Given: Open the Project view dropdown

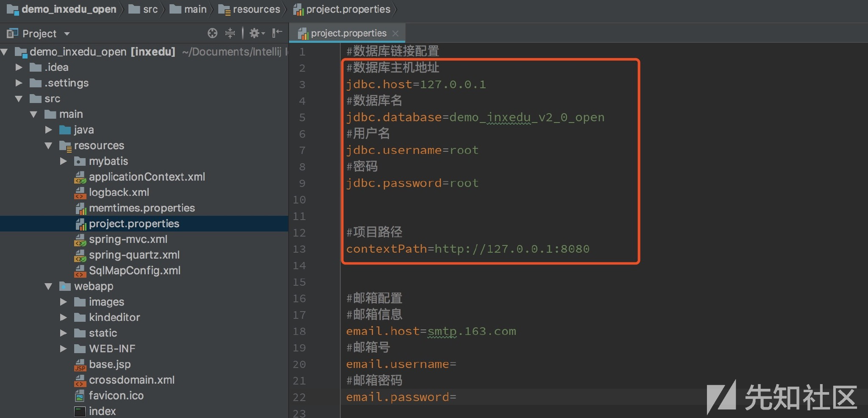Looking at the screenshot, I should pos(67,33).
